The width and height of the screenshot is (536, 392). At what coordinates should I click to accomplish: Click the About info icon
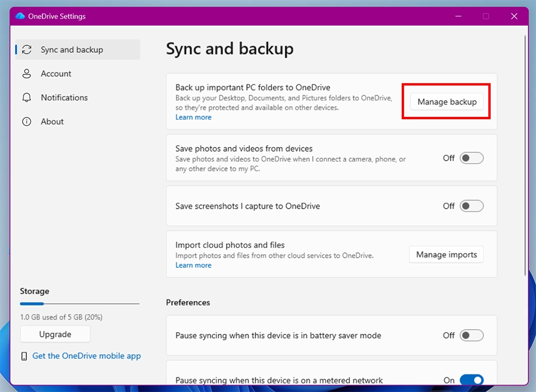(27, 122)
